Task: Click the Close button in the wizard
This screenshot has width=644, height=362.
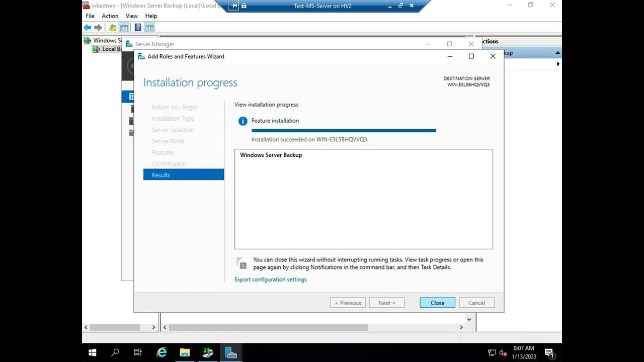Action: pos(437,303)
